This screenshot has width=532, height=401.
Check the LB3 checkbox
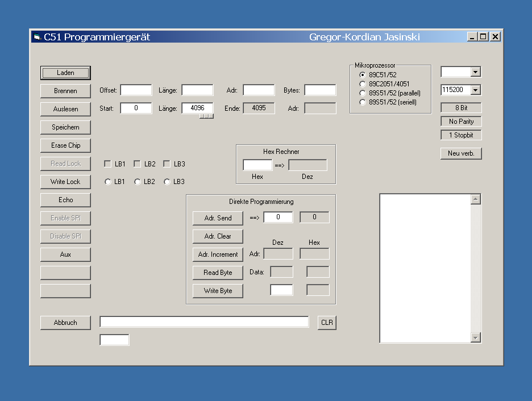pos(167,164)
